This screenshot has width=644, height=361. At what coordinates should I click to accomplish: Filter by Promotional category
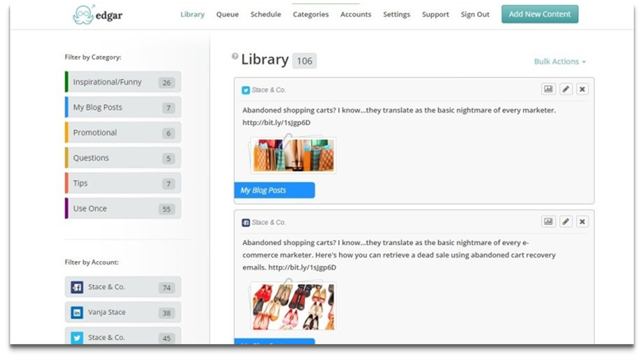123,132
